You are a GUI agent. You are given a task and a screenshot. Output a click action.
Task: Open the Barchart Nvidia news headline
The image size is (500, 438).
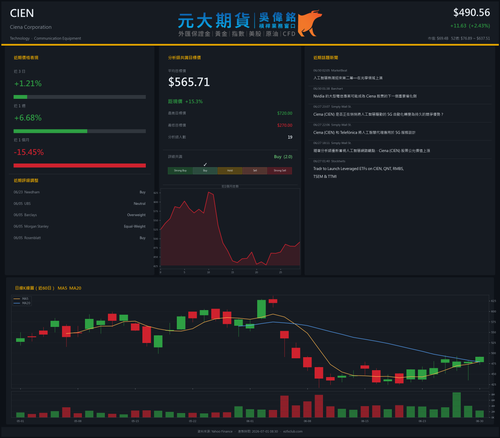click(365, 96)
